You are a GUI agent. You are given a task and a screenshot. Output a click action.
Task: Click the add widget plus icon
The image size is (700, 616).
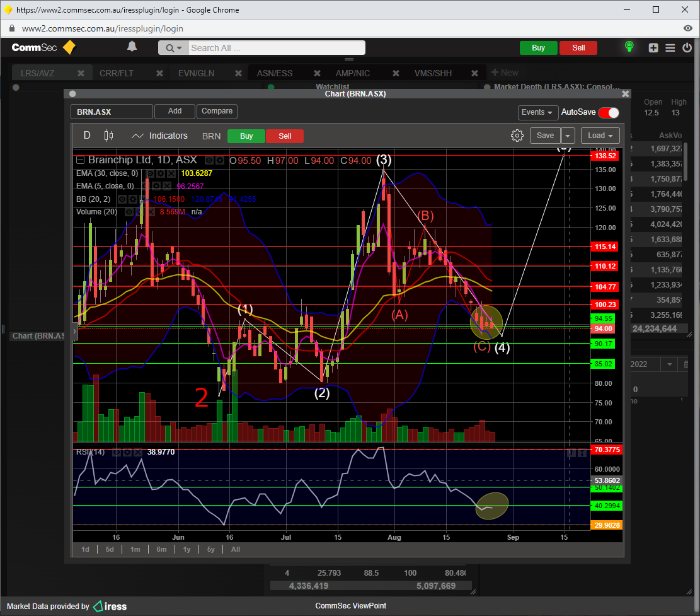pos(653,48)
